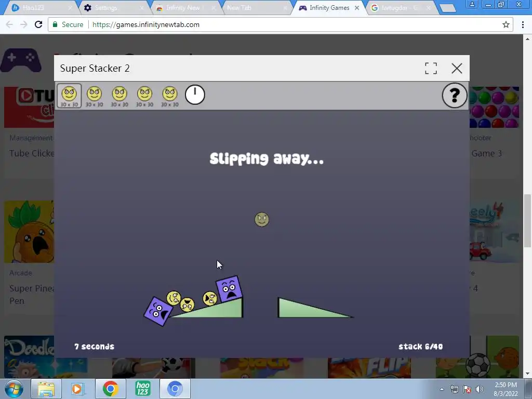The height and width of the screenshot is (399, 532).
Task: Click the floating ghost smiley ball
Action: 262,220
